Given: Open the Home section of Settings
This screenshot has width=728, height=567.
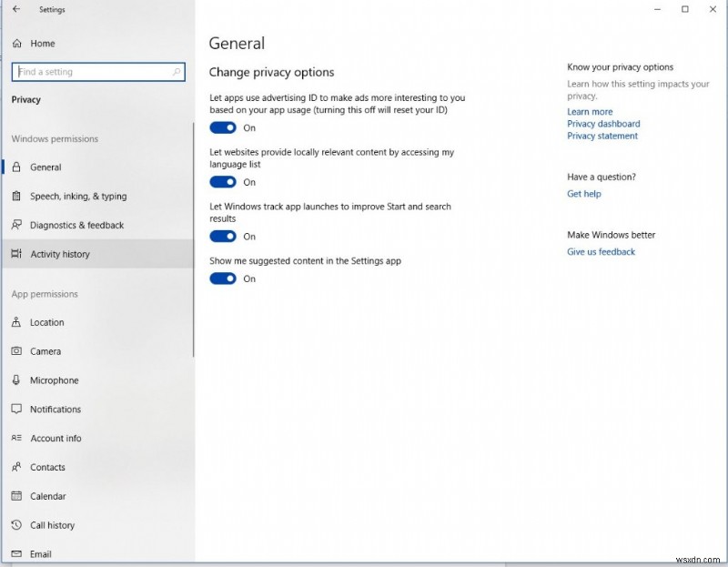Looking at the screenshot, I should tap(43, 43).
